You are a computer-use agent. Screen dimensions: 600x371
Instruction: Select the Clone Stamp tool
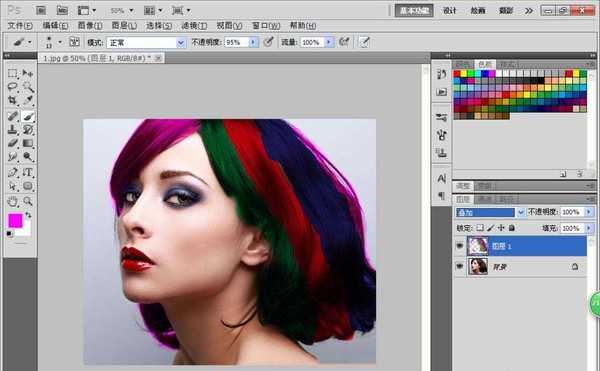pos(13,130)
